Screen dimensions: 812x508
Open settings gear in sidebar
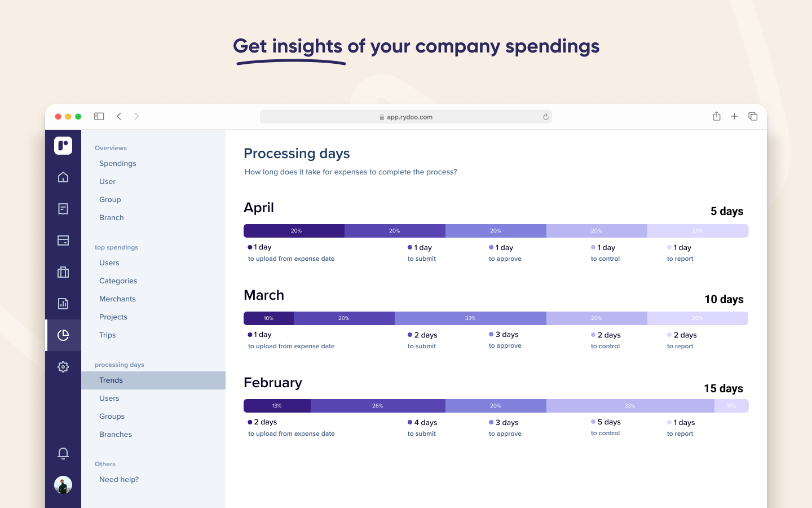(63, 367)
